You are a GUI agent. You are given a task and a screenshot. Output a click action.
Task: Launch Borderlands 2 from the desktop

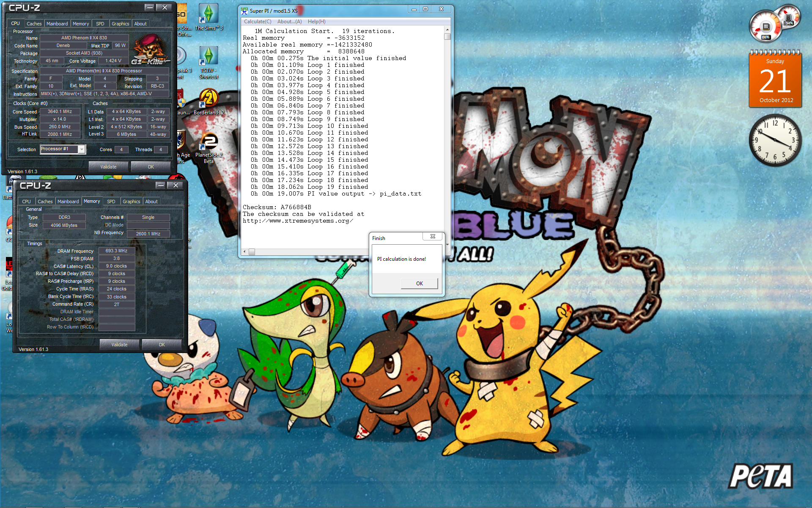point(208,102)
